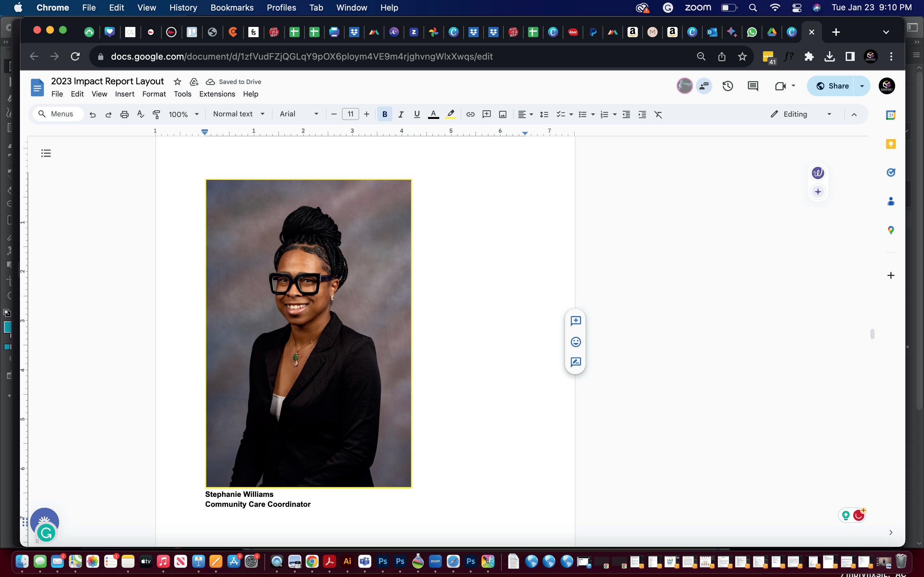The image size is (924, 577).
Task: Click the insert link icon
Action: pos(470,114)
